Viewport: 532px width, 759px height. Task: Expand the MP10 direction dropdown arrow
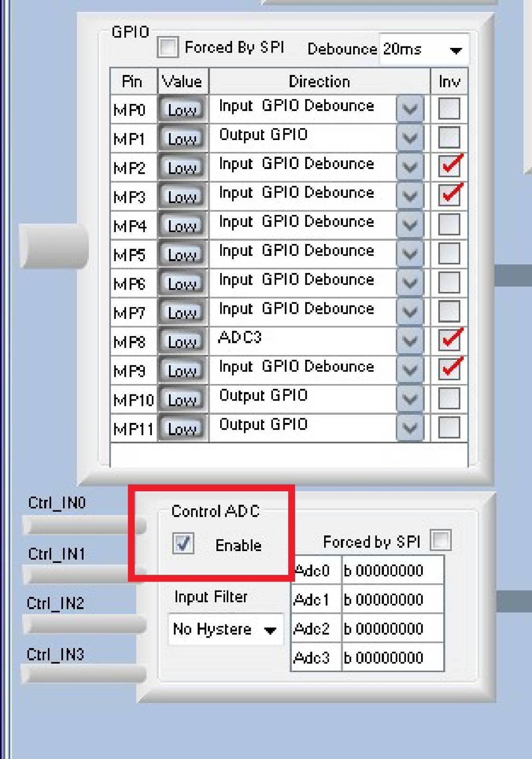(410, 399)
